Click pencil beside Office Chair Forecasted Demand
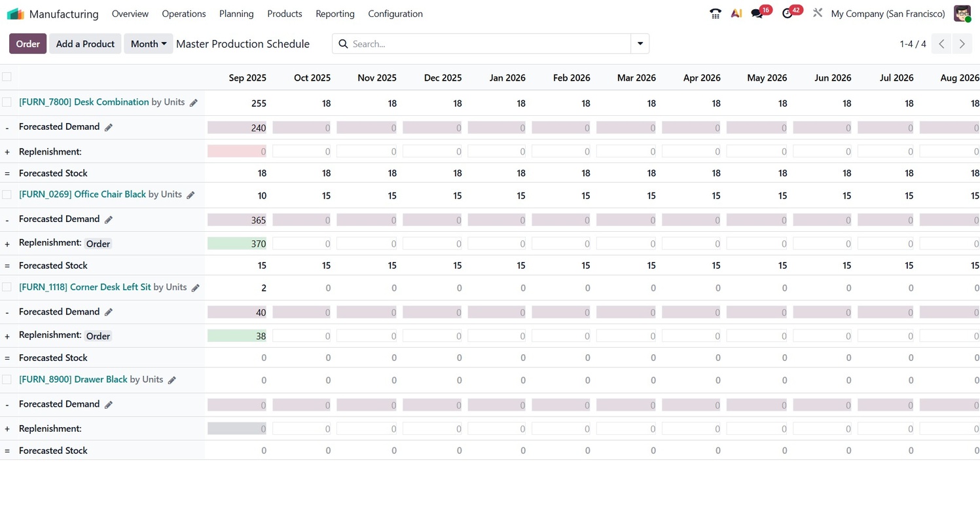 pos(109,219)
